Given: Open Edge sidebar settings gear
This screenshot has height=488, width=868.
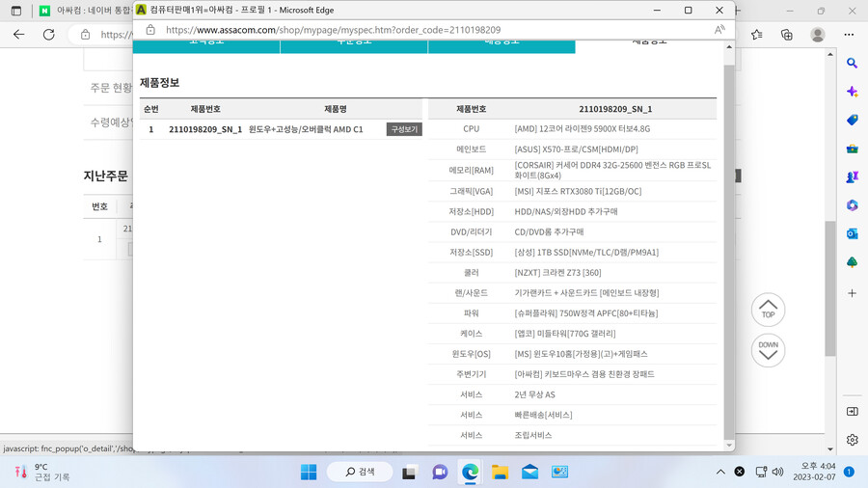Looking at the screenshot, I should 852,440.
